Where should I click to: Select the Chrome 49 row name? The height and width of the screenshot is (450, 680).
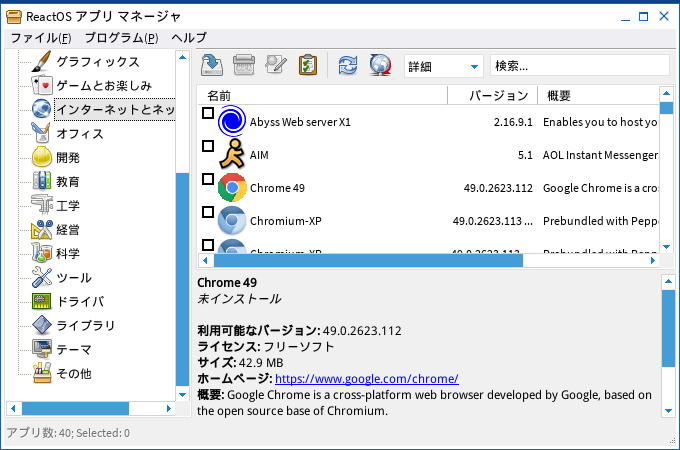(x=277, y=188)
